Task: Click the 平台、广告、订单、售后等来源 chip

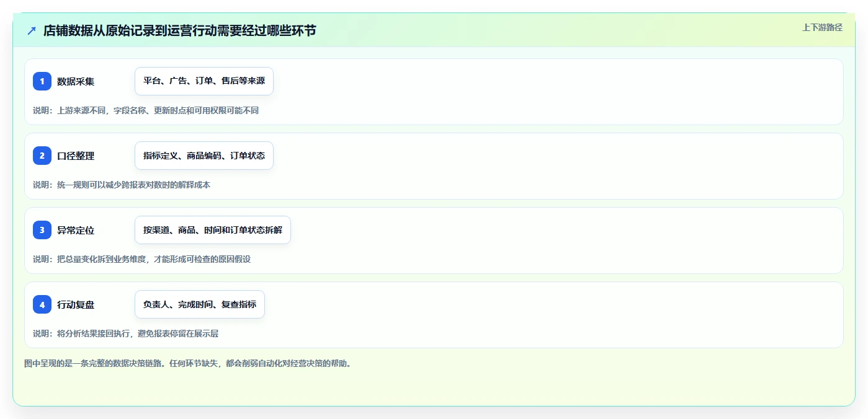Action: [x=204, y=81]
